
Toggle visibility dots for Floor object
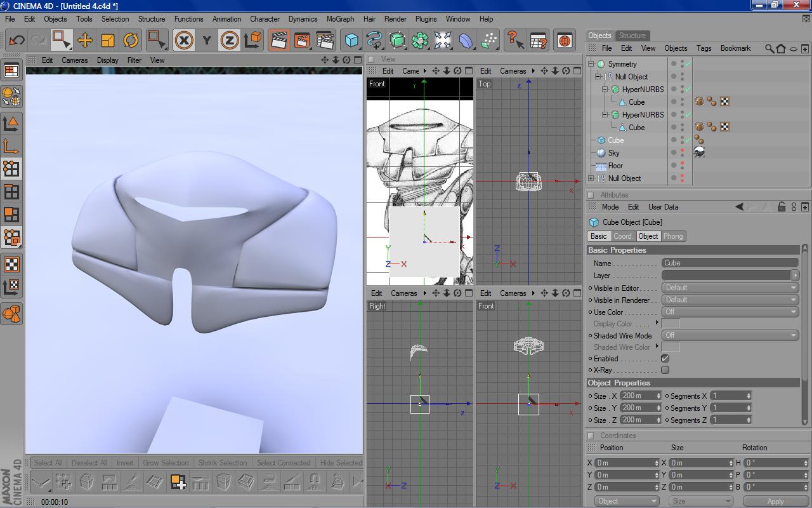[682, 165]
